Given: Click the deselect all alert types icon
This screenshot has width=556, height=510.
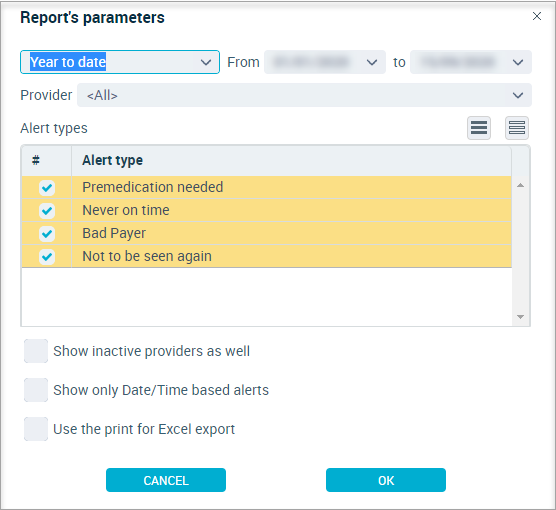Looking at the screenshot, I should coord(517,128).
